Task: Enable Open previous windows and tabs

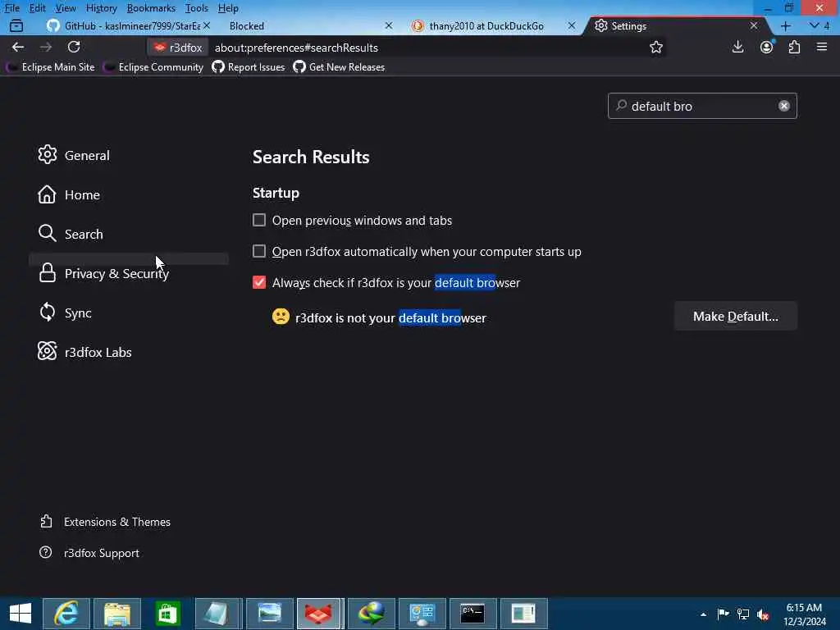Action: tap(259, 220)
